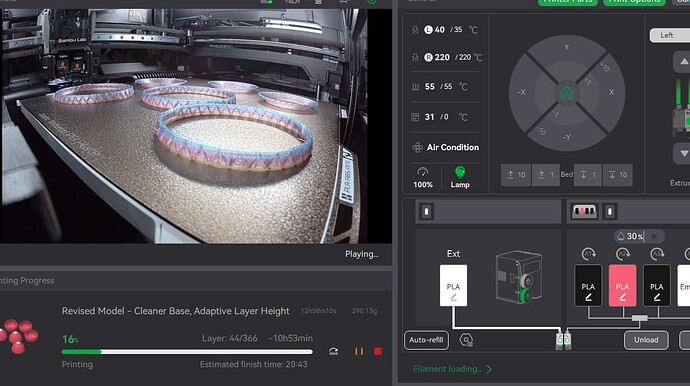Jog the toolhead toward Y direction
Image resolution: width=690 pixels, height=386 pixels.
(566, 47)
